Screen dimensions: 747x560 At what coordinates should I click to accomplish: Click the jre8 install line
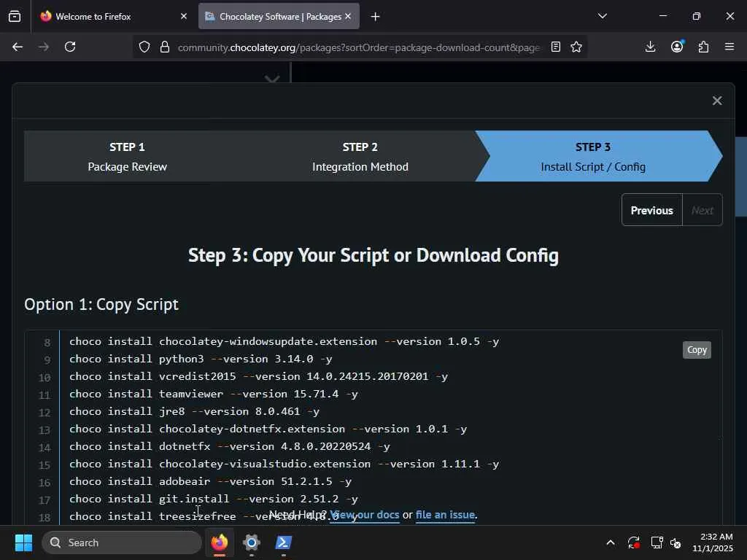(194, 411)
